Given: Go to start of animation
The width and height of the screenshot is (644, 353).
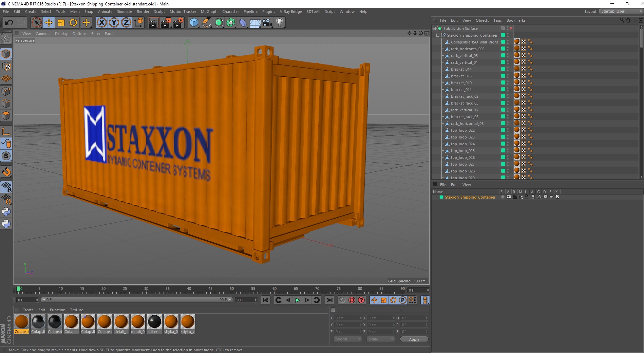Looking at the screenshot, I should pyautogui.click(x=266, y=300).
